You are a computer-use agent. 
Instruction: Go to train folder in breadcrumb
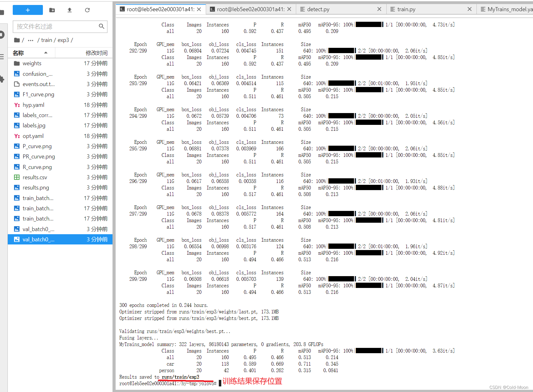[47, 40]
